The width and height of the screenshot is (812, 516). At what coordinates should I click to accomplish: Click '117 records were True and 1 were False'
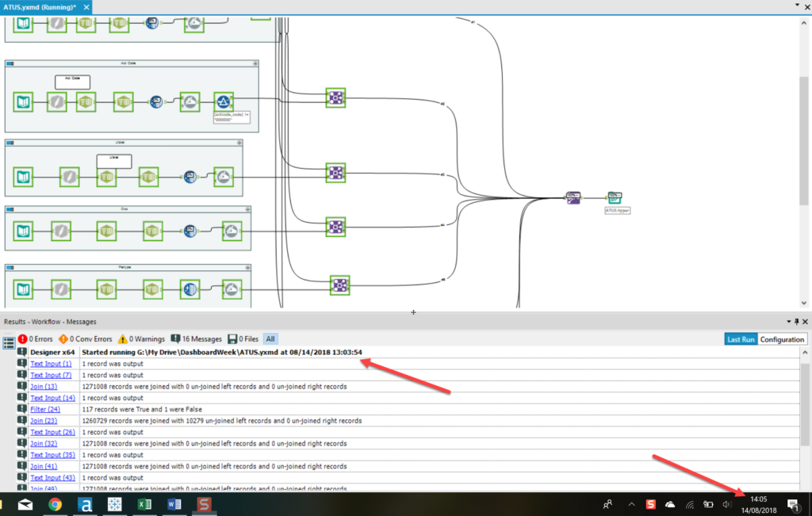click(142, 409)
